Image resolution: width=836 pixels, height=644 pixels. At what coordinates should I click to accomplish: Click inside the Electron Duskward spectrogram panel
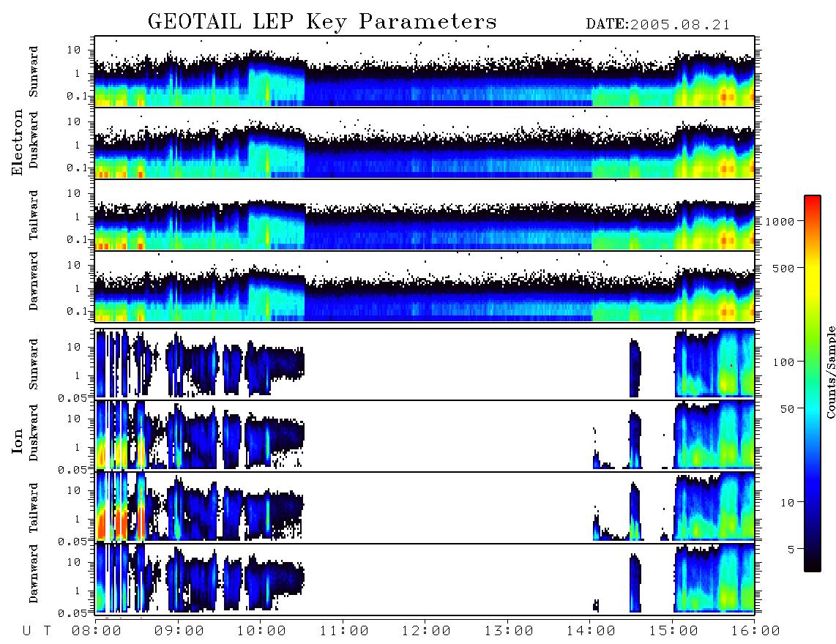point(425,143)
